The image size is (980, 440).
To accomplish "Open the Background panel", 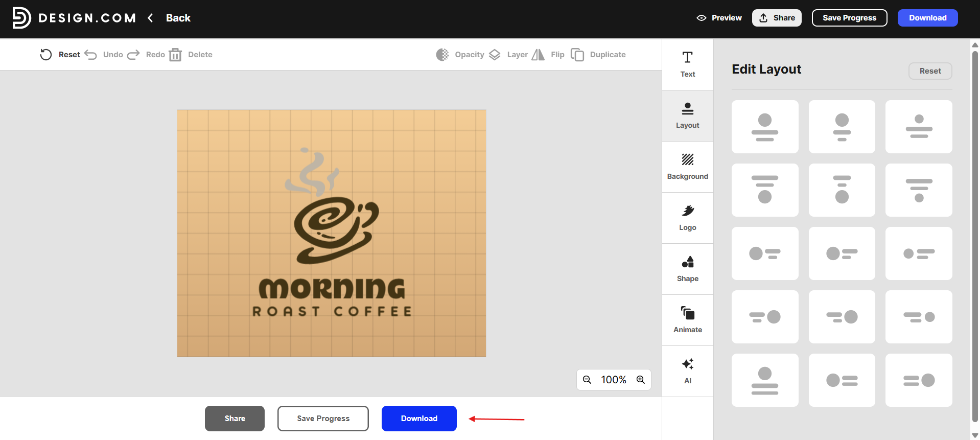I will coord(688,167).
